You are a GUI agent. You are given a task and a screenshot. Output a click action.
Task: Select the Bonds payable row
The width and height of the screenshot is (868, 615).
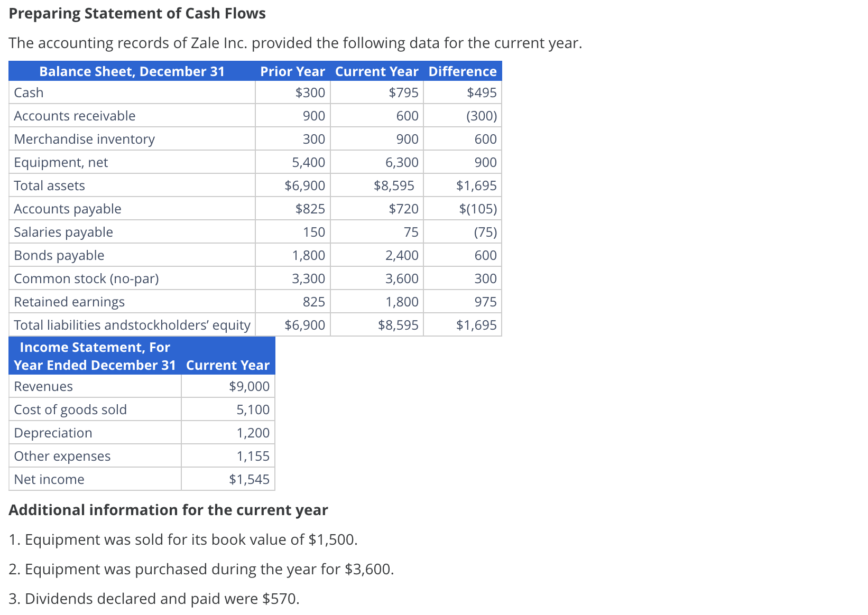(x=59, y=255)
